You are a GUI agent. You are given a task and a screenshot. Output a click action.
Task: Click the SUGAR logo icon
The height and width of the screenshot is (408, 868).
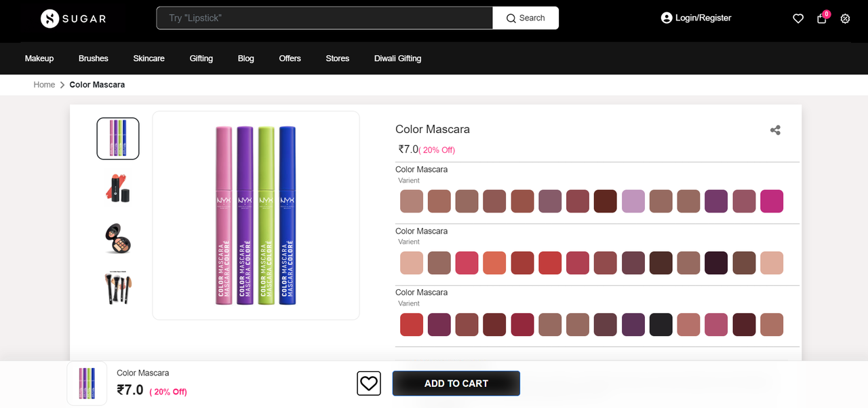(50, 18)
